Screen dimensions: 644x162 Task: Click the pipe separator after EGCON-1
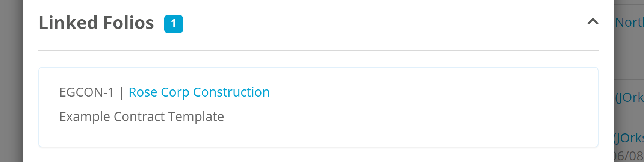pyautogui.click(x=121, y=92)
